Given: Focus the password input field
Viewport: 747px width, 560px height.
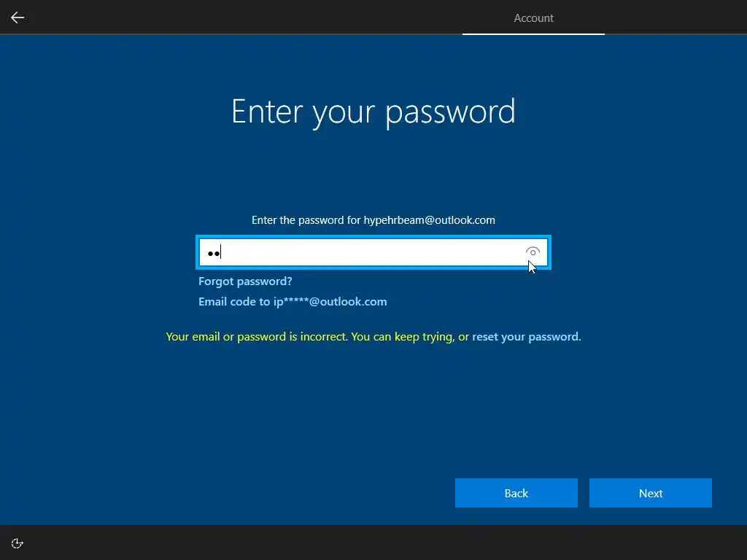Looking at the screenshot, I should pos(373,252).
